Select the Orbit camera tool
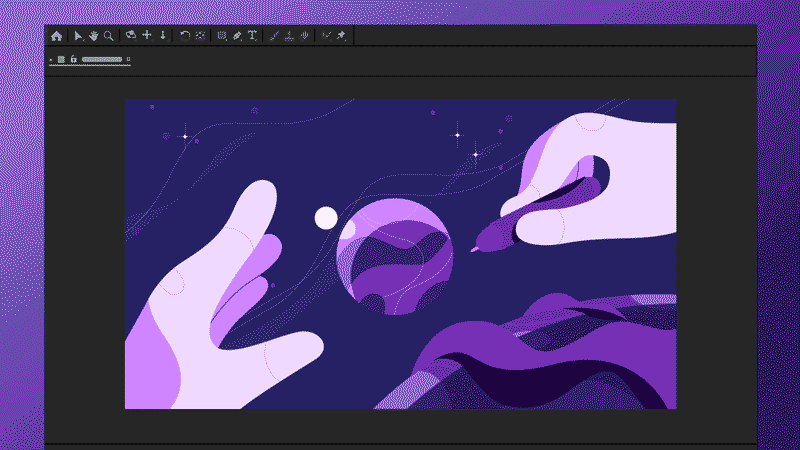This screenshot has width=800, height=450. 130,35
